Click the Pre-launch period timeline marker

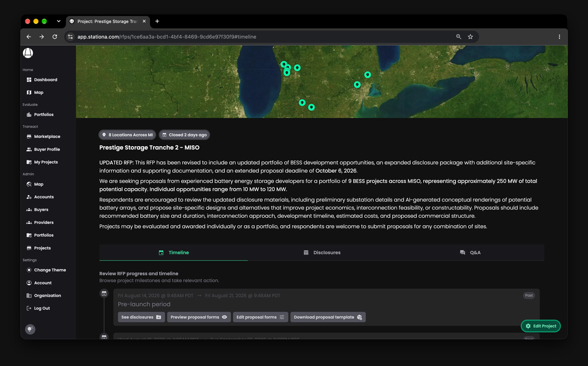pyautogui.click(x=104, y=293)
